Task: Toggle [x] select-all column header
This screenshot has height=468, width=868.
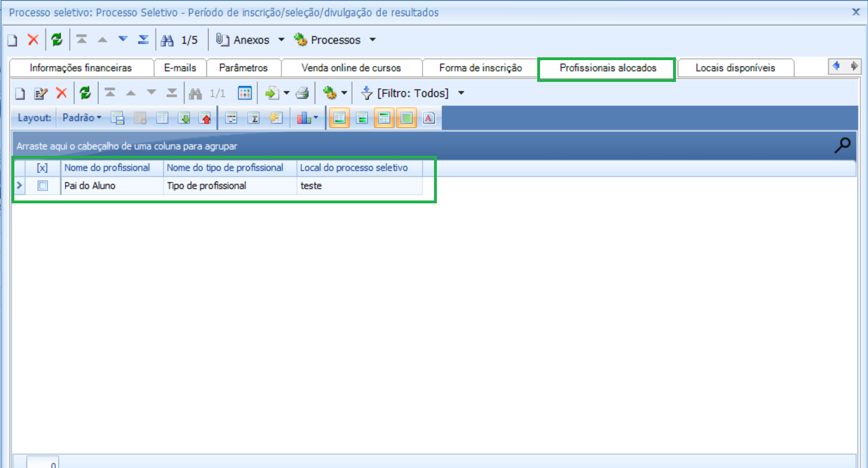Action: point(42,168)
